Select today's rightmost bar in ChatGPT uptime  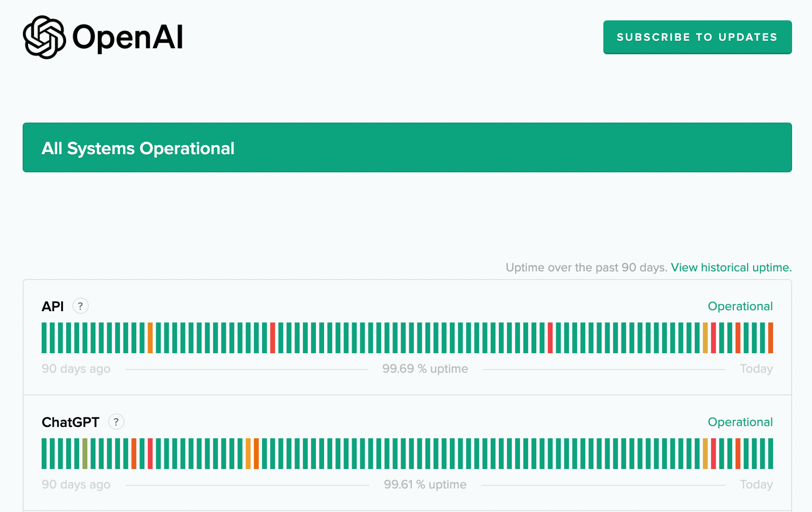[x=770, y=454]
